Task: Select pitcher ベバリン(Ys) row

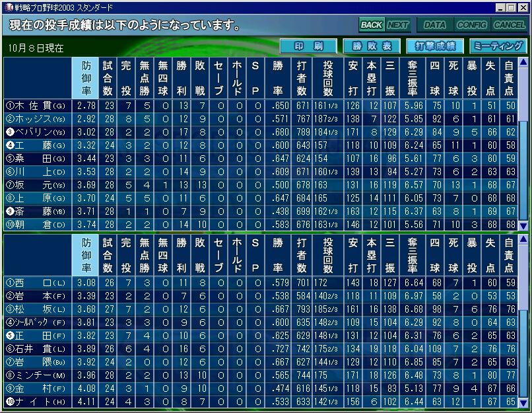Action: [261, 132]
